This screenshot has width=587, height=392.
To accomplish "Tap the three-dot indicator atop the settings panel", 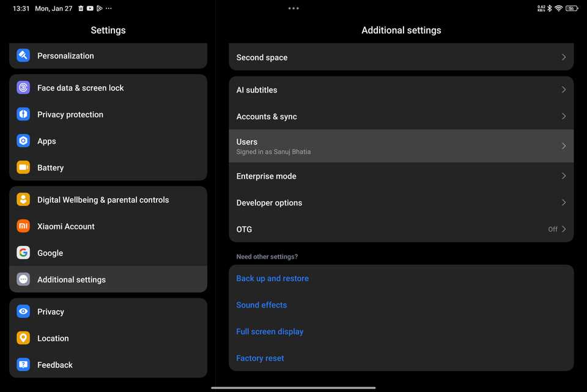I will click(x=293, y=8).
